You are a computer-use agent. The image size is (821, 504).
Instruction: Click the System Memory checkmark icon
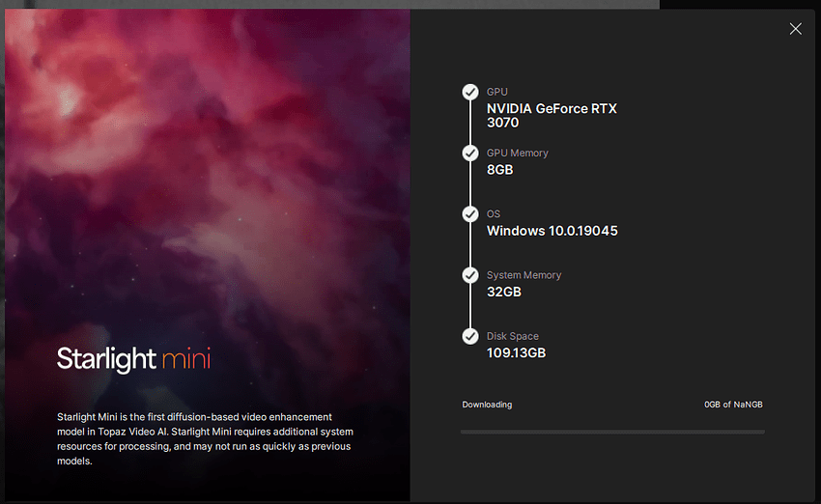click(470, 275)
